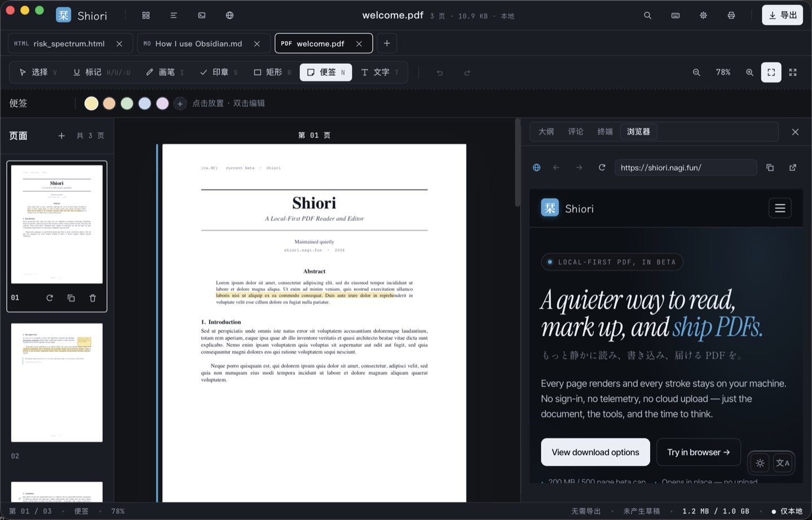
Task: Open the 评论 comments tab
Action: 576,131
